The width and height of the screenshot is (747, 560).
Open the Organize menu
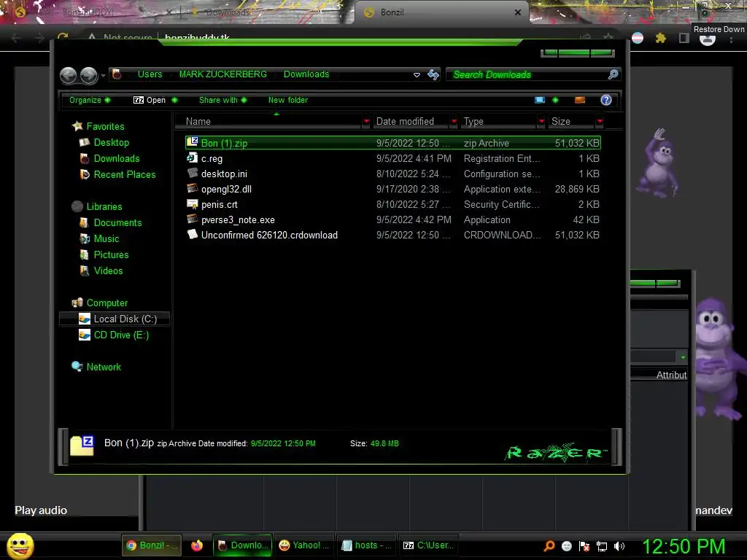click(90, 100)
